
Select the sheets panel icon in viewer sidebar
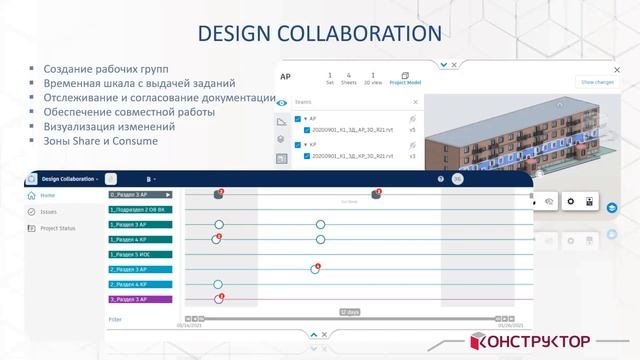point(282,158)
